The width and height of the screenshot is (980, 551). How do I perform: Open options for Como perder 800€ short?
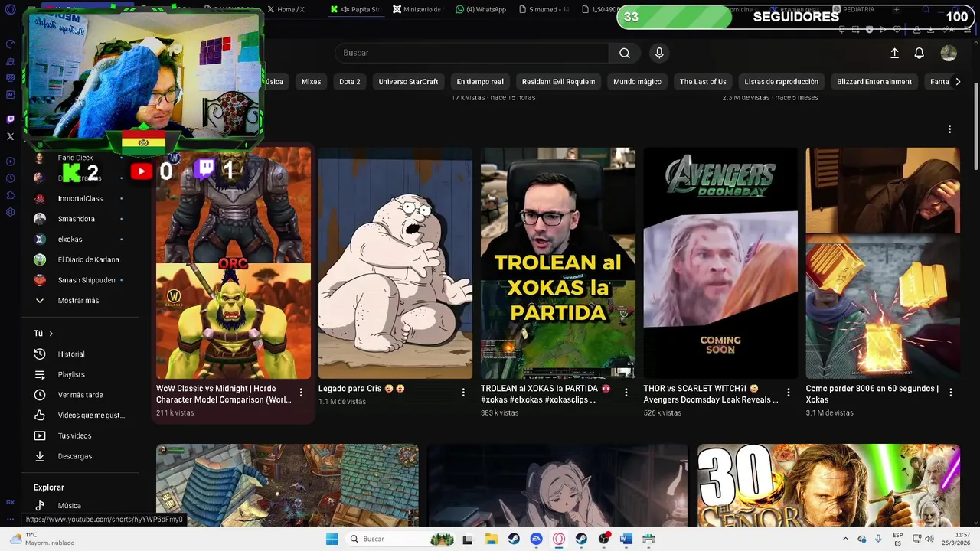[x=951, y=393]
